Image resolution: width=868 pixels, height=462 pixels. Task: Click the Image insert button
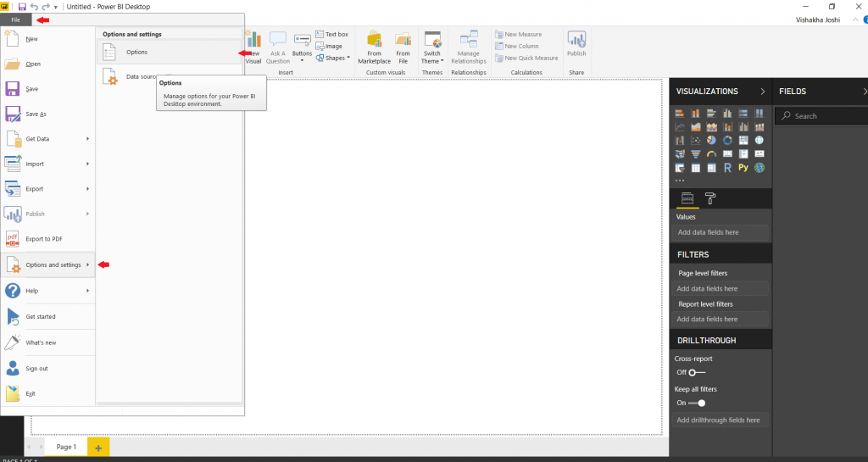tap(329, 47)
